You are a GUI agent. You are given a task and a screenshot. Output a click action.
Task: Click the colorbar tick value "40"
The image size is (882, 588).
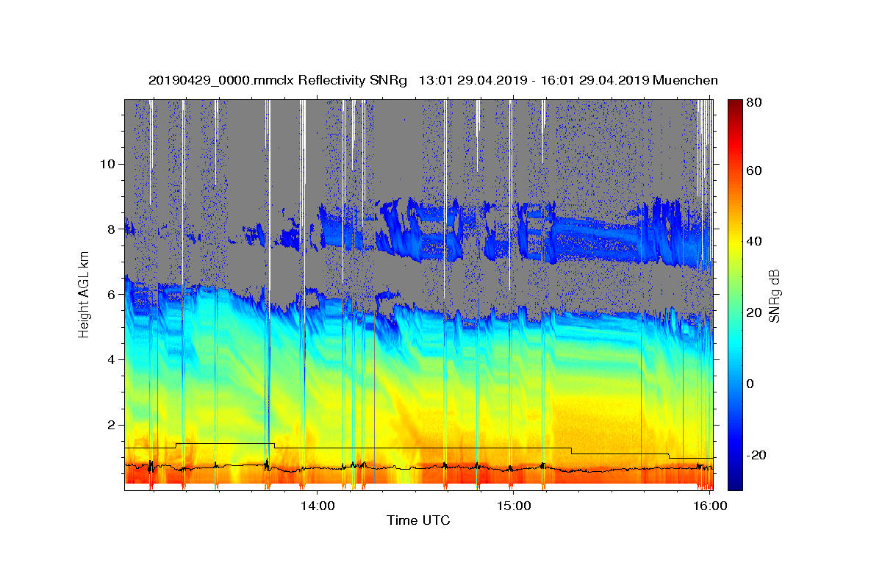click(753, 241)
